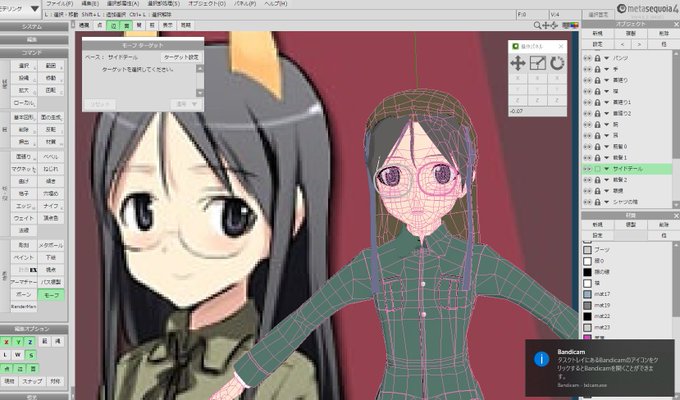
Task: Click the magnifier zoom view icon
Action: (x=537, y=25)
